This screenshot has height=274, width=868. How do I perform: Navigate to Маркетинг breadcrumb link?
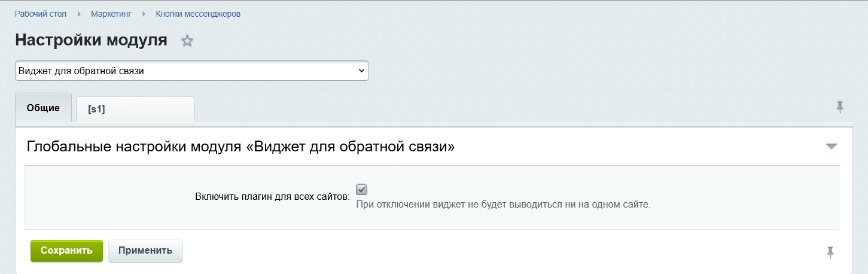click(111, 14)
